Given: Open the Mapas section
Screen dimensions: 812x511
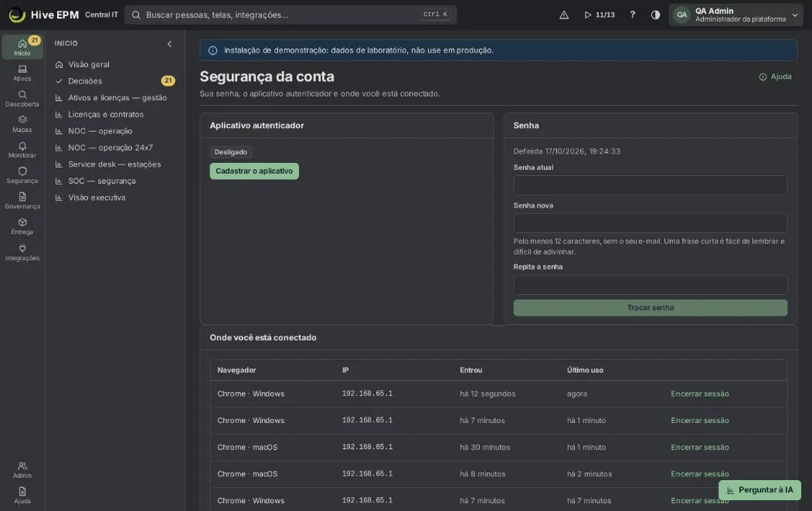Looking at the screenshot, I should point(22,124).
